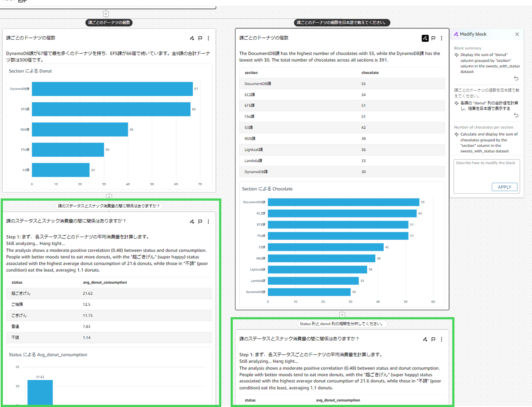Click the 21.62 bar in Avg_donut_consumption chart
Viewport: 532px width, 407px height.
pyautogui.click(x=40, y=392)
